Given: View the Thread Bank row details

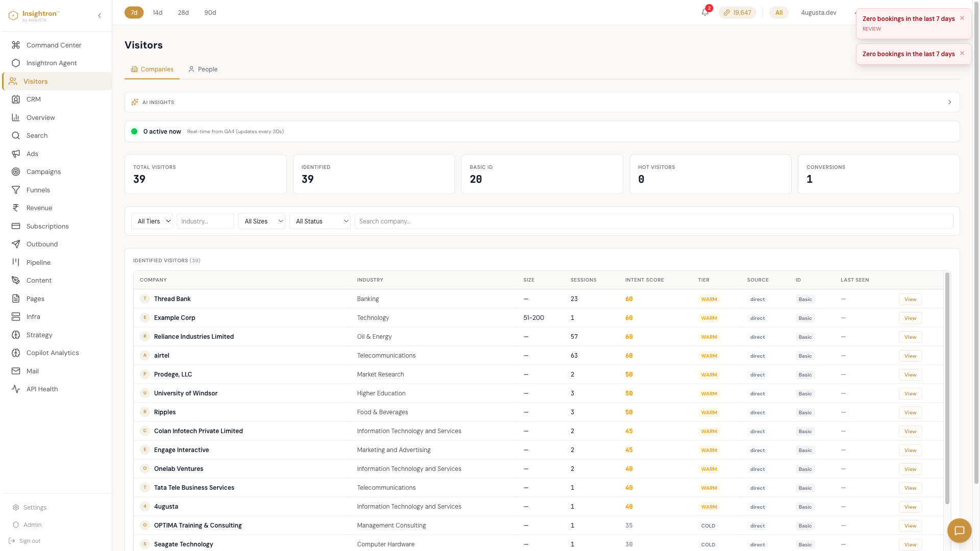Looking at the screenshot, I should [x=910, y=299].
